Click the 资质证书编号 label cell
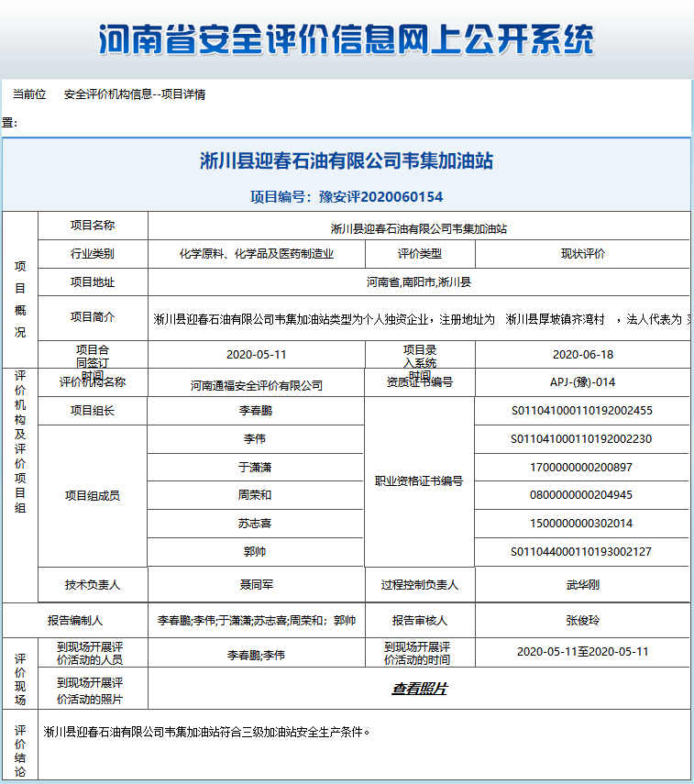This screenshot has width=694, height=784. 420,382
